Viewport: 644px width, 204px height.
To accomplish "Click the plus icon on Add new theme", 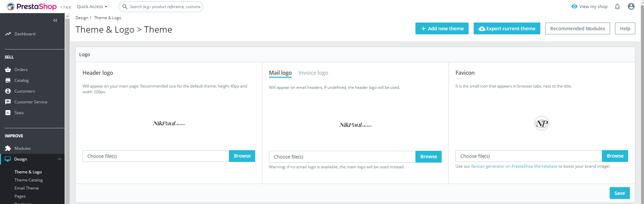I will (x=423, y=29).
